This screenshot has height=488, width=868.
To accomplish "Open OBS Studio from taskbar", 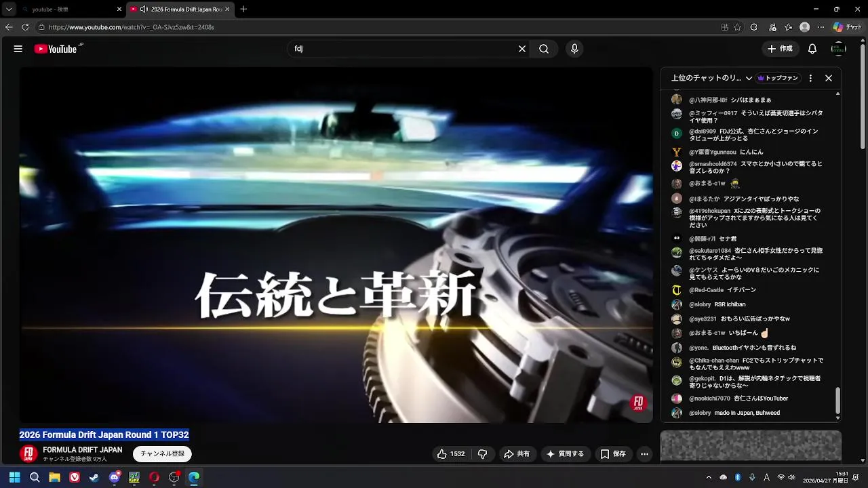I will [x=174, y=477].
